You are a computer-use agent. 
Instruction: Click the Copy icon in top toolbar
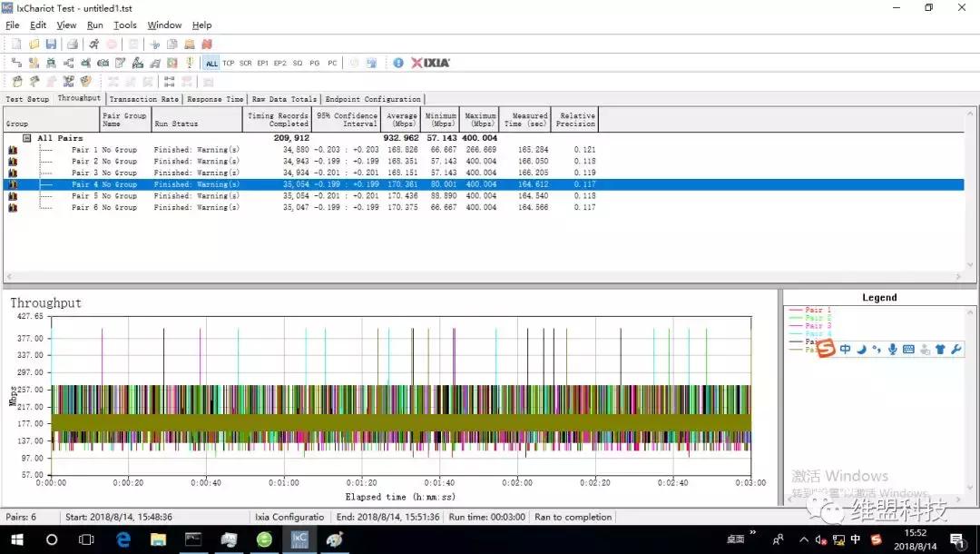[172, 44]
